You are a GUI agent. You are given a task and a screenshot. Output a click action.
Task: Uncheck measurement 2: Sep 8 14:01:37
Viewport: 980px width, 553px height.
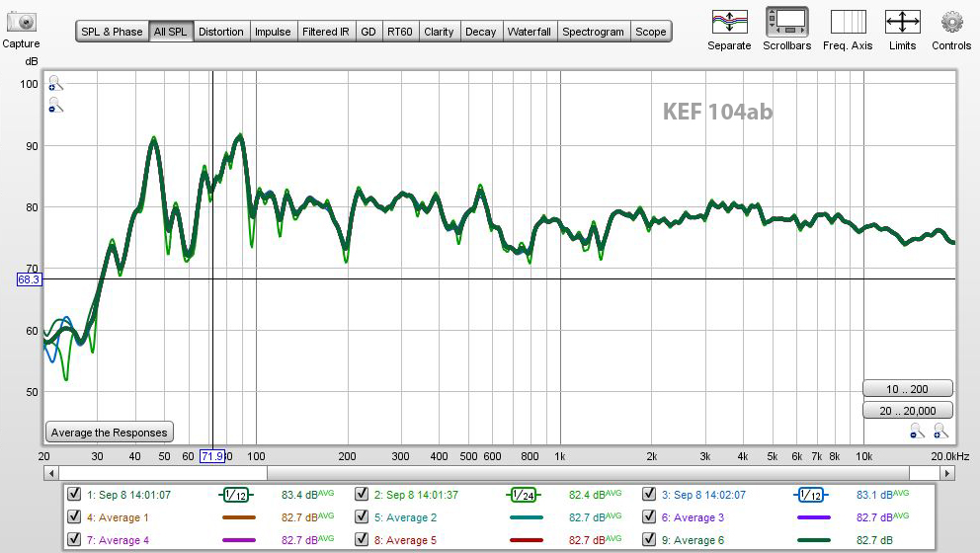click(x=362, y=494)
